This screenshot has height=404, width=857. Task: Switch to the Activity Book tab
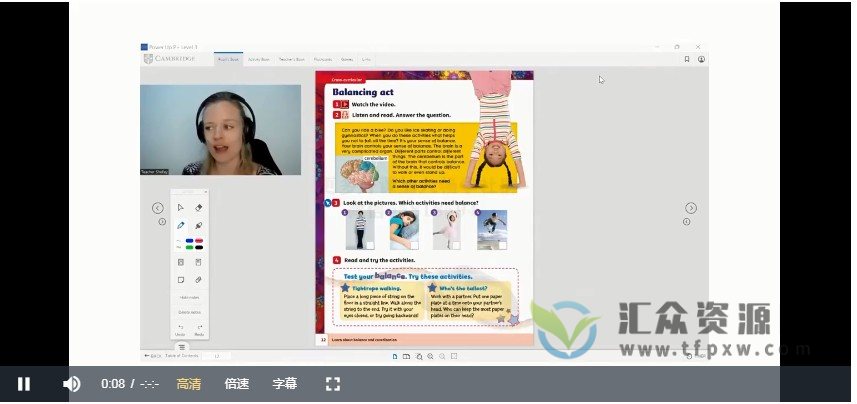coord(259,59)
